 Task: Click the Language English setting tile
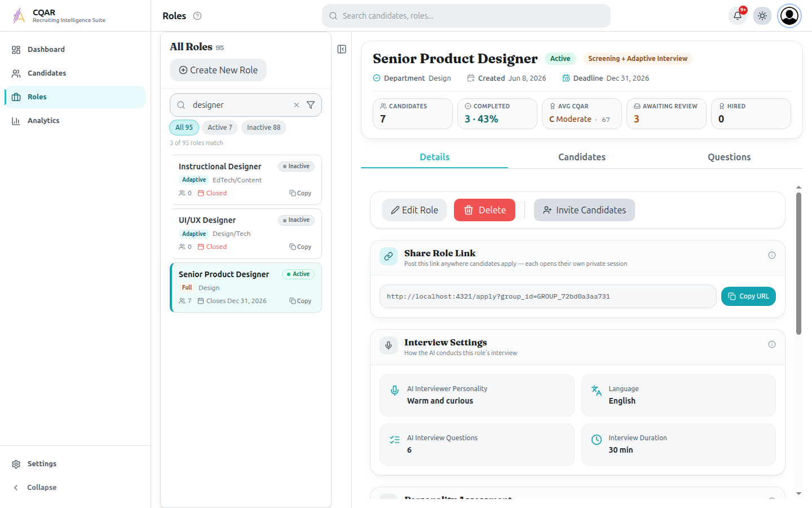coord(678,395)
